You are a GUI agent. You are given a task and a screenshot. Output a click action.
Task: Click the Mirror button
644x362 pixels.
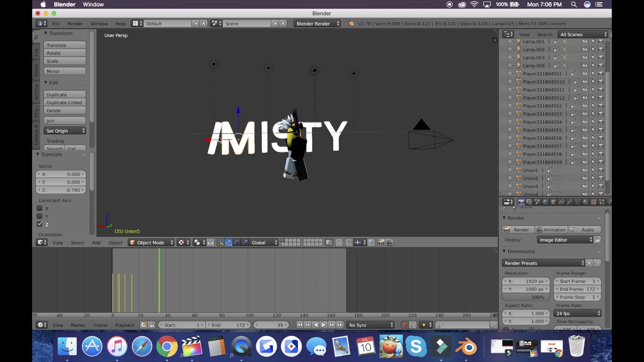tap(65, 71)
